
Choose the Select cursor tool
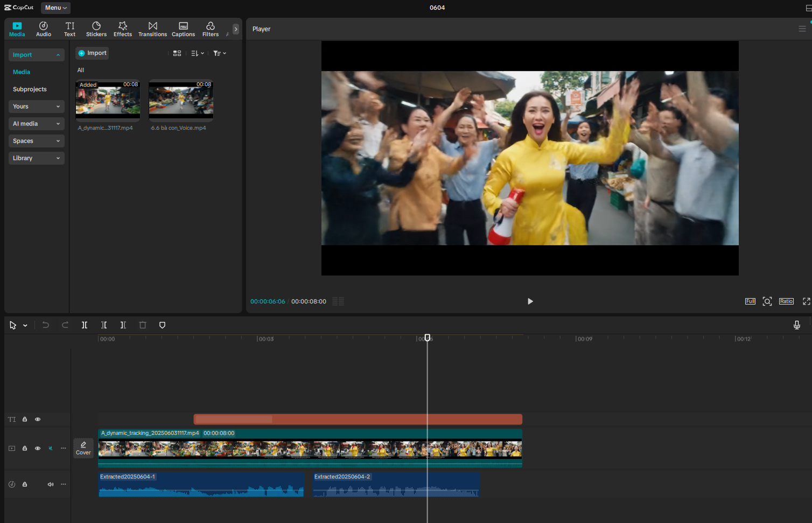[x=13, y=325]
